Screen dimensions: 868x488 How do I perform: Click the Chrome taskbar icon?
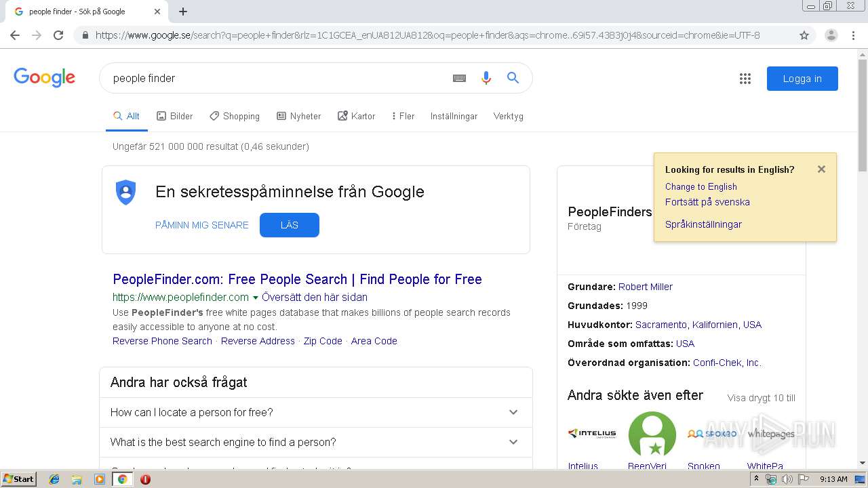tap(123, 479)
